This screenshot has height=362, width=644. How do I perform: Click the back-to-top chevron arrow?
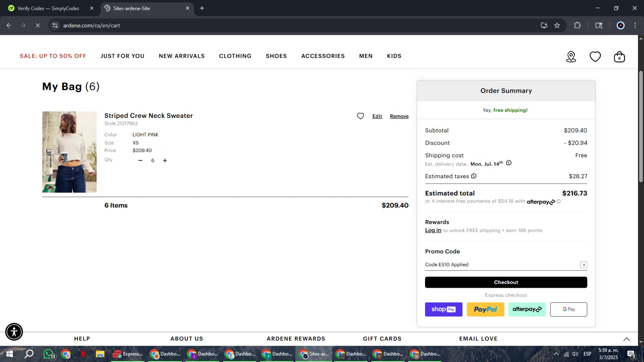click(x=626, y=339)
